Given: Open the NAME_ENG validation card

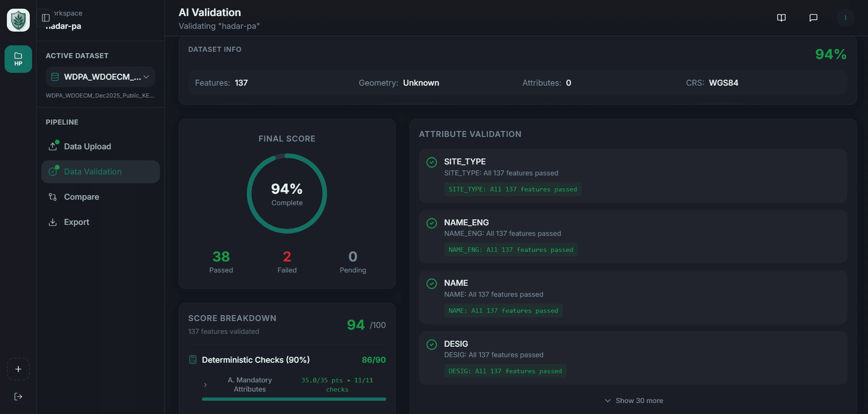Looking at the screenshot, I should (x=633, y=236).
